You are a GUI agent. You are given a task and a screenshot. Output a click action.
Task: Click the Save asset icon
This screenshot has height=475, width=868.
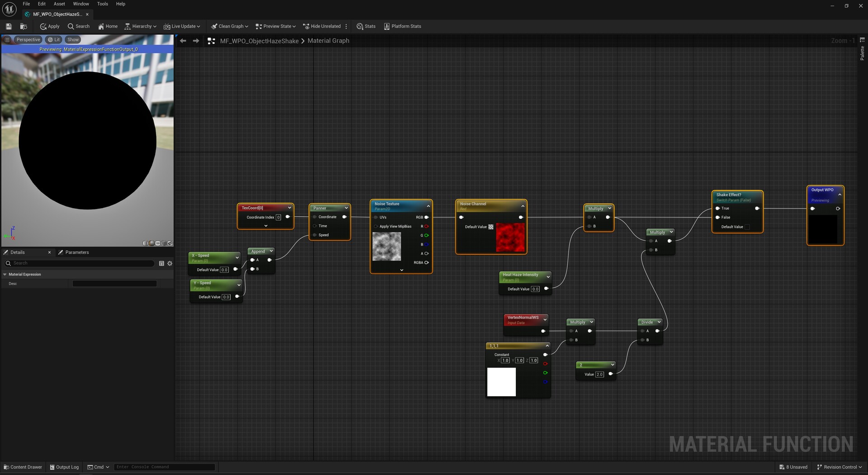click(x=9, y=26)
